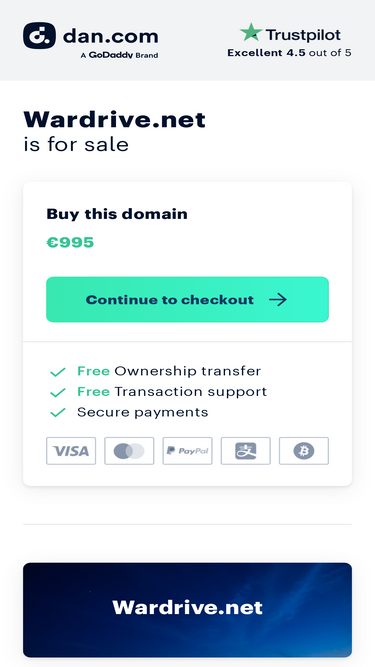Click the €995 price

(70, 242)
